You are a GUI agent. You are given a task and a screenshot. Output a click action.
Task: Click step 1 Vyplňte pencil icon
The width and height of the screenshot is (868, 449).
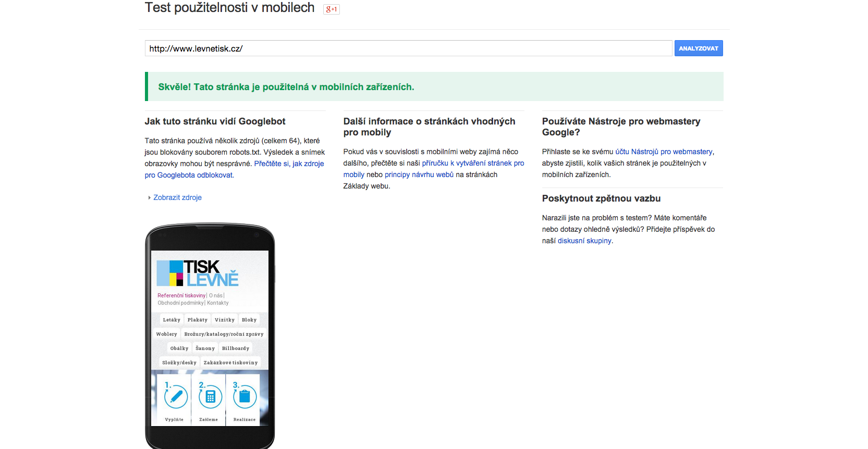(176, 397)
